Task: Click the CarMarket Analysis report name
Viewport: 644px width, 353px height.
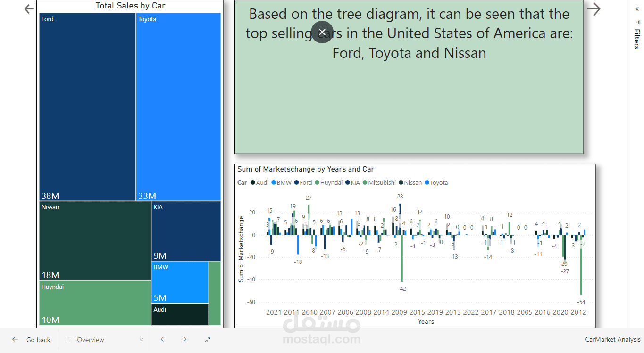Action: tap(613, 340)
